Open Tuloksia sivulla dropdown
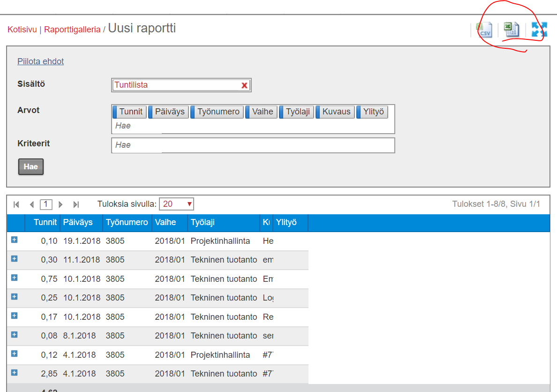 click(x=177, y=204)
